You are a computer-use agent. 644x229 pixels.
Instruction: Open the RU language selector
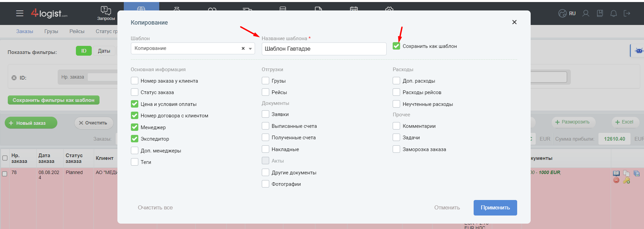click(567, 13)
